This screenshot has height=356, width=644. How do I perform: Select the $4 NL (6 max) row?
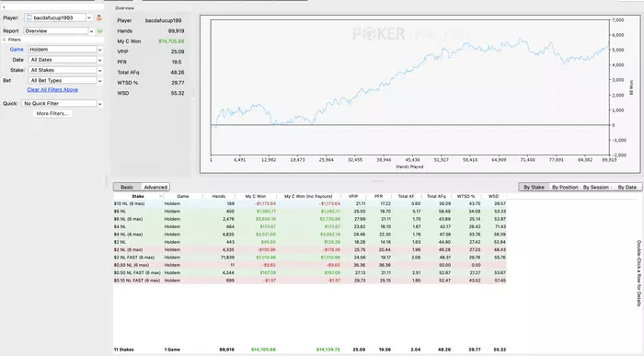click(310, 235)
